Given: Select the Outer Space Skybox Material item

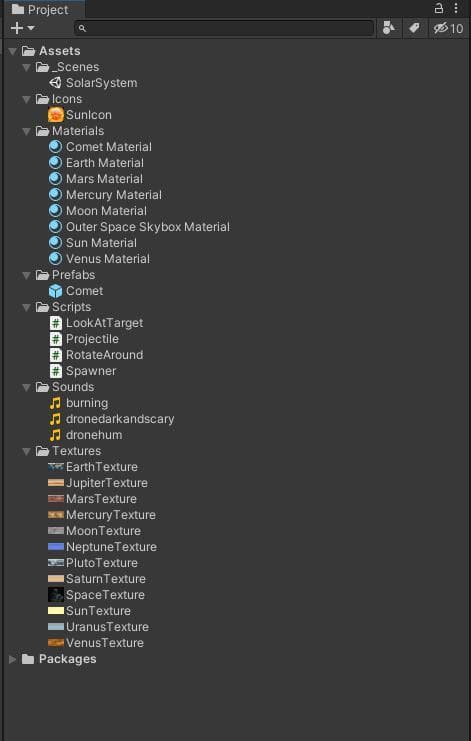Looking at the screenshot, I should coord(139,227).
